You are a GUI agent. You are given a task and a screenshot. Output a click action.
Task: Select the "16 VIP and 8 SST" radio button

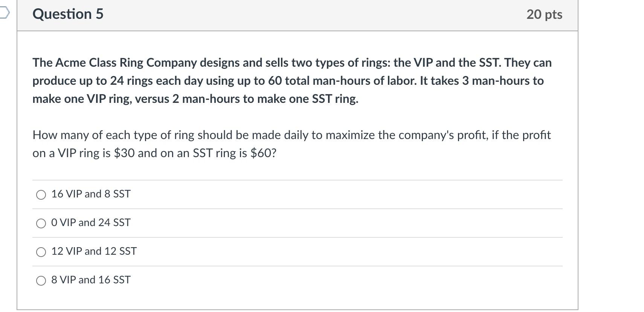[41, 194]
